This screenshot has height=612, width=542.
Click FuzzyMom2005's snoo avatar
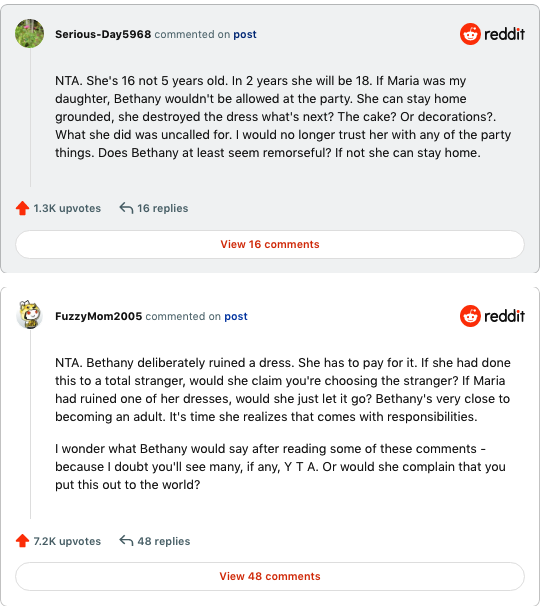click(30, 315)
